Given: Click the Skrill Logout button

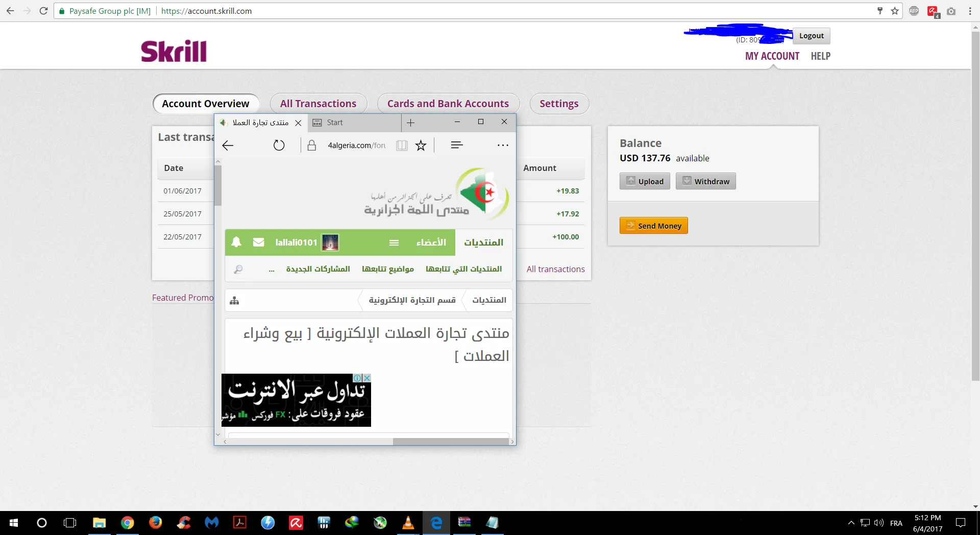Looking at the screenshot, I should [x=811, y=36].
